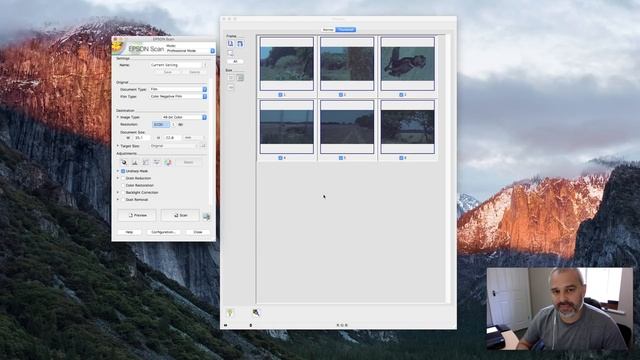Image resolution: width=640 pixels, height=360 pixels.
Task: Open the Tone Correction icon
Action: pyautogui.click(x=146, y=162)
